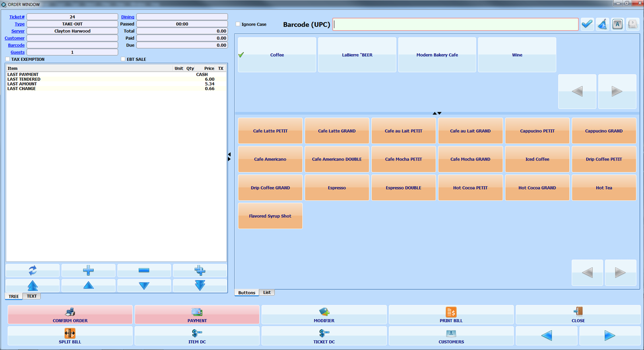Click into the Barcode (UPC) input field

455,25
